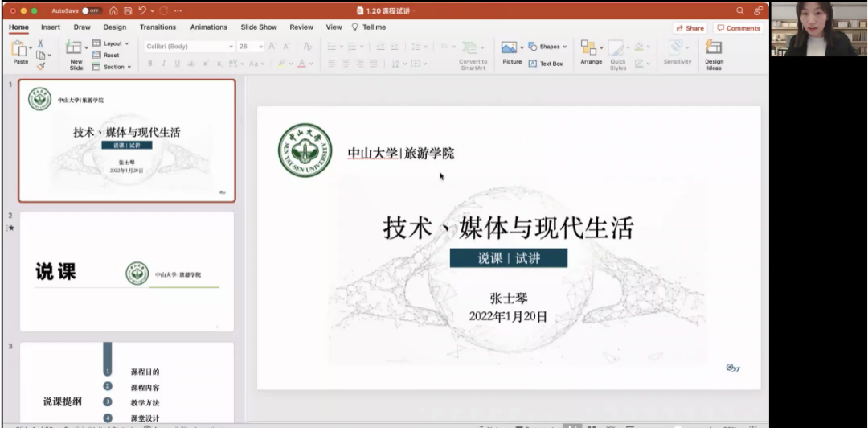Click the Home icon in title bar
This screenshot has width=868, height=428.
click(113, 10)
